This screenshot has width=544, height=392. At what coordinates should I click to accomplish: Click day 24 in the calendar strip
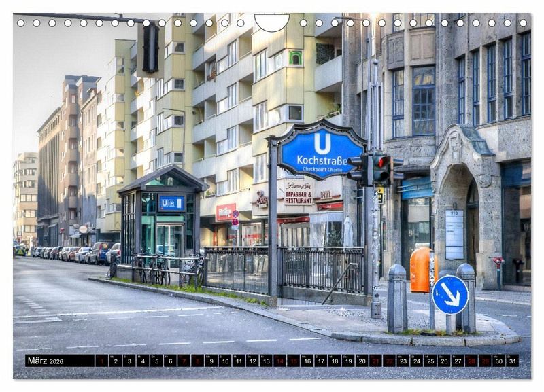coord(417,361)
